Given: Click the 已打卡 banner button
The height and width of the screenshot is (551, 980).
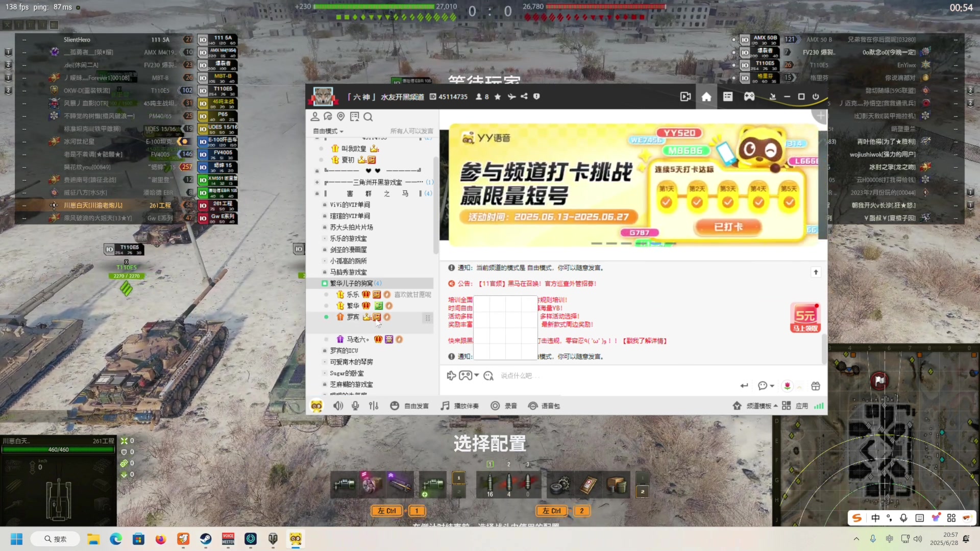Looking at the screenshot, I should click(x=728, y=227).
